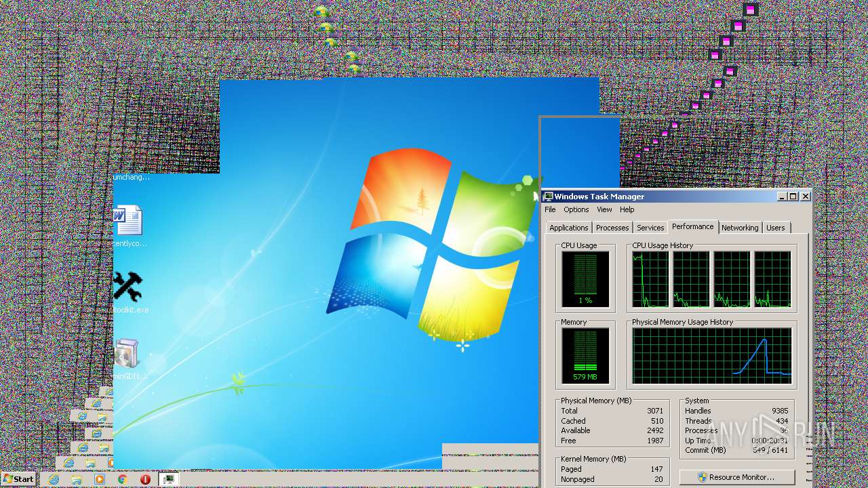Open the Options menu in Task Manager
The image size is (868, 488).
[x=576, y=209]
